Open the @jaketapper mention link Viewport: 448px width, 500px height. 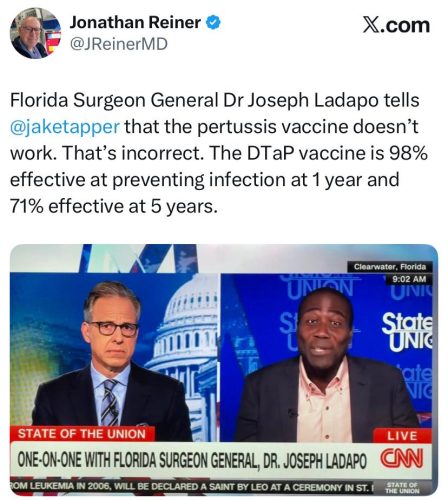coord(65,127)
